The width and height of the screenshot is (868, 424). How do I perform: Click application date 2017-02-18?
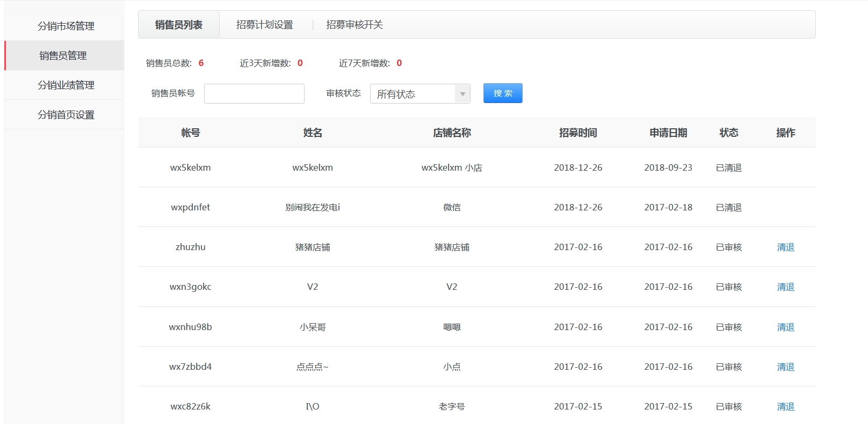(668, 207)
